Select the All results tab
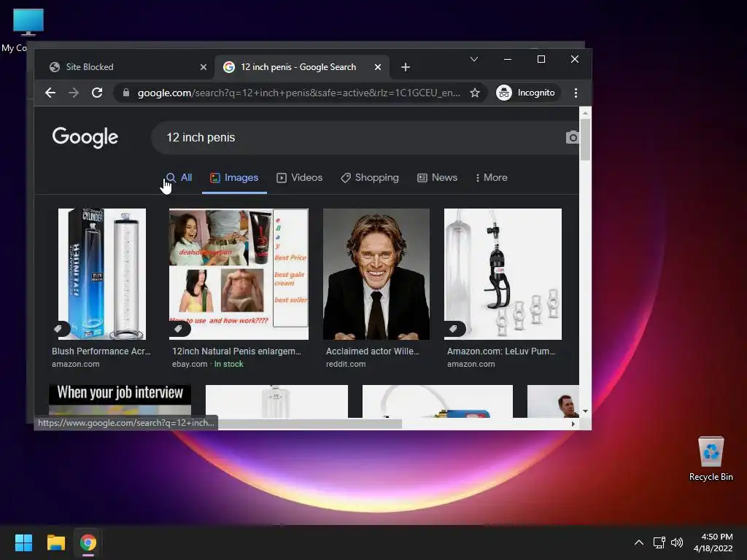The width and height of the screenshot is (747, 560). [x=179, y=178]
